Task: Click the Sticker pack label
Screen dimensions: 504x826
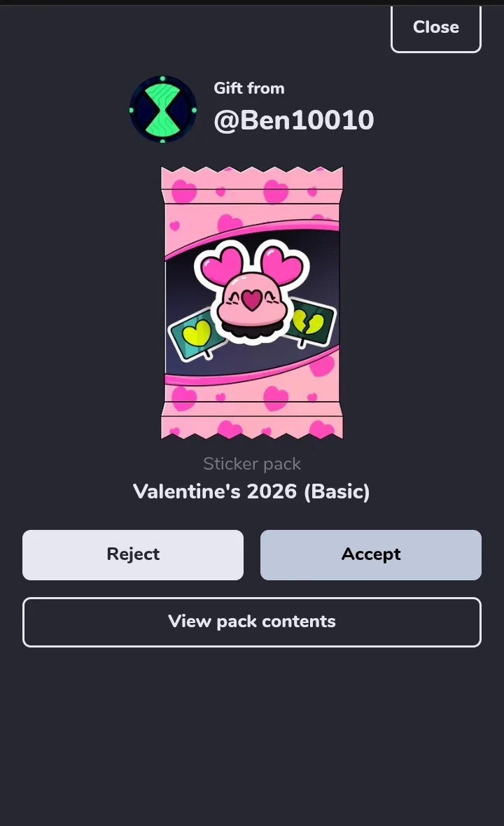Action: click(252, 463)
